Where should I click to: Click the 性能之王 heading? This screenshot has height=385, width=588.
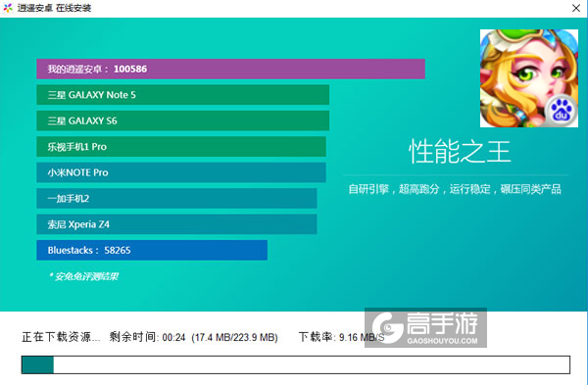(x=460, y=152)
